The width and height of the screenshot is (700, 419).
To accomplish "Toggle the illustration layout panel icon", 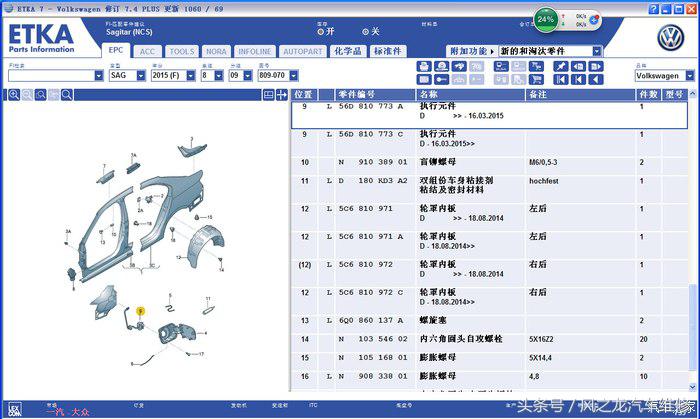I will coord(268,95).
